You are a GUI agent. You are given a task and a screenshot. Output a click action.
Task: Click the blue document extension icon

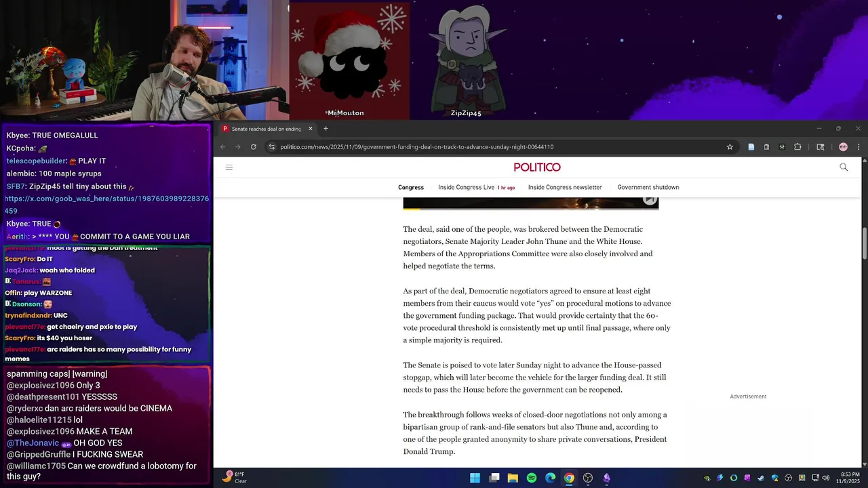point(751,147)
